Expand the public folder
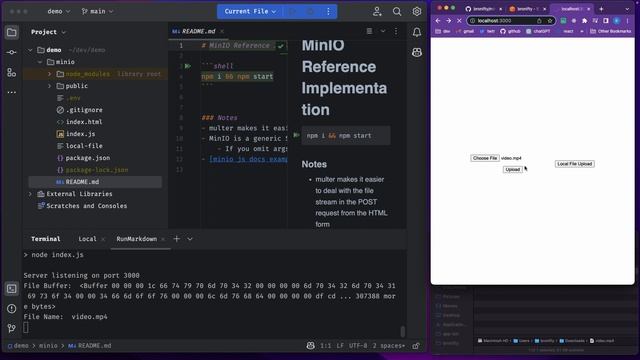The width and height of the screenshot is (640, 360). 49,86
